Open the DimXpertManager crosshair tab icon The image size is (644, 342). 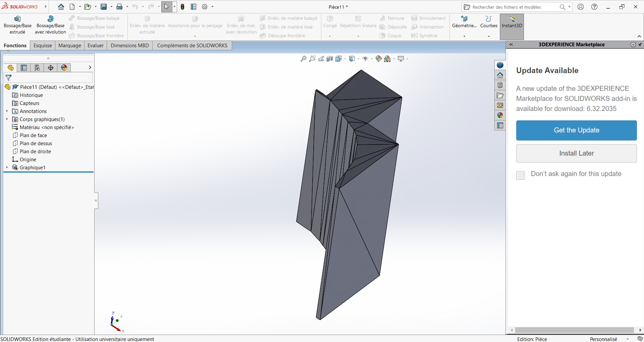(51, 68)
